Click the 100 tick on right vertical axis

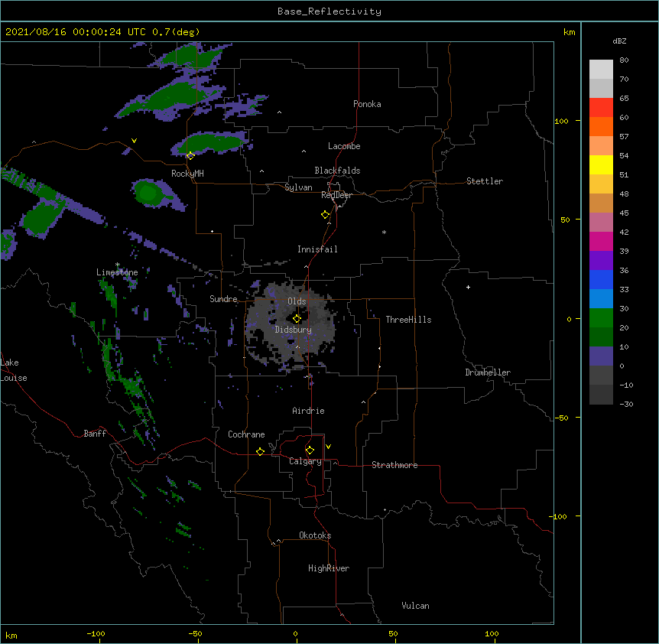coord(561,121)
